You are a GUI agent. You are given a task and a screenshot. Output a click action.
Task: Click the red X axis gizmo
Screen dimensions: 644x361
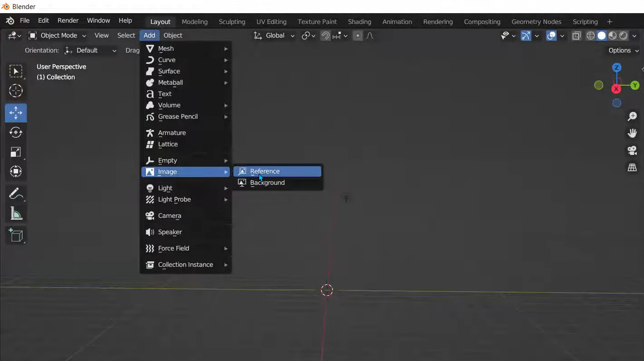[616, 89]
